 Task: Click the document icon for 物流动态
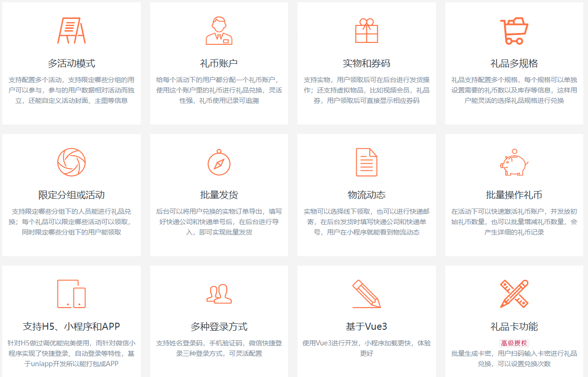coord(366,162)
